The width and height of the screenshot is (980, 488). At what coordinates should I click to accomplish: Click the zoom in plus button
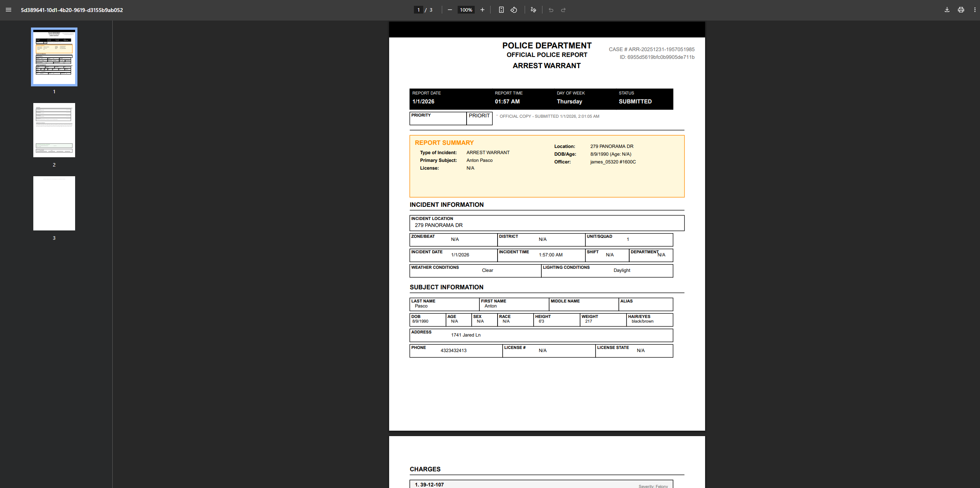[482, 10]
